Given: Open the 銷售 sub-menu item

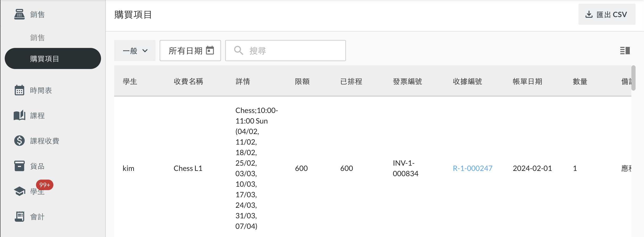Looking at the screenshot, I should click(37, 38).
